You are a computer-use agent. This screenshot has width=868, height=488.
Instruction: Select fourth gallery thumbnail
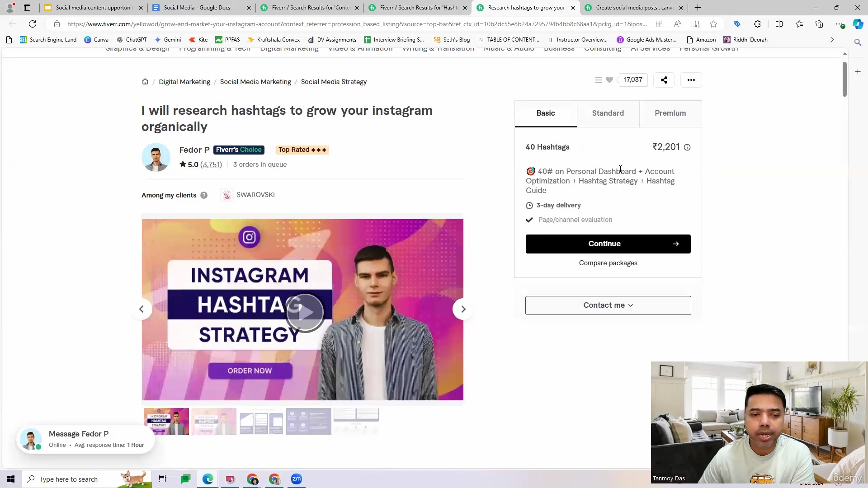[309, 422]
